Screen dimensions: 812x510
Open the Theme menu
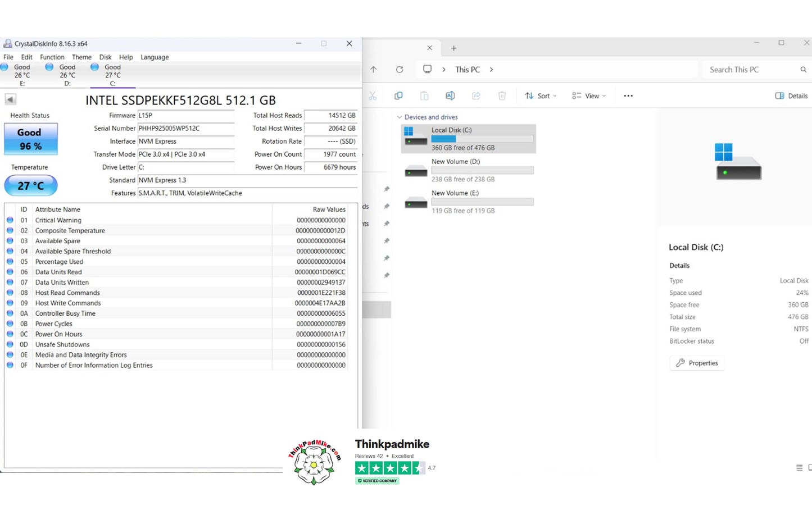pyautogui.click(x=81, y=57)
